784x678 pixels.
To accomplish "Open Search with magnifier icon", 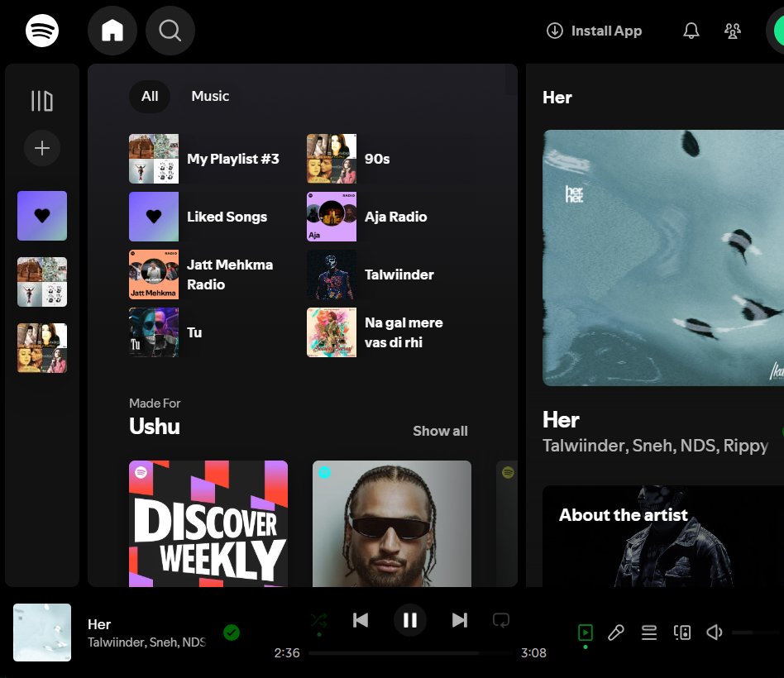I will pos(170,31).
